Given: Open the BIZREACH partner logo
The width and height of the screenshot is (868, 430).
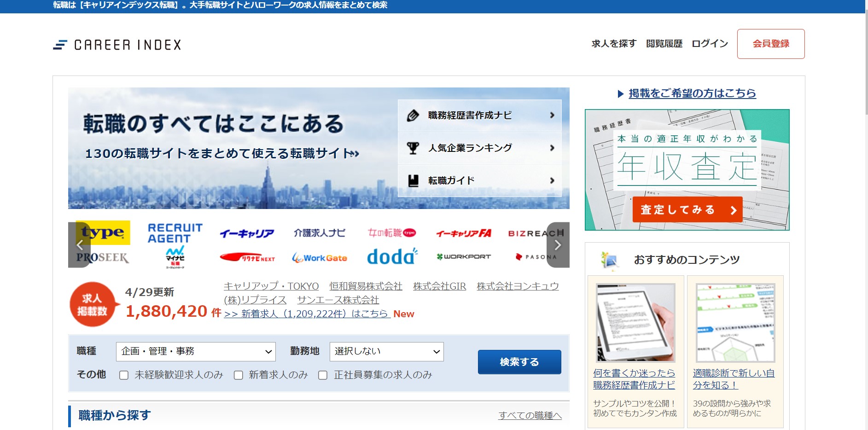Looking at the screenshot, I should coord(534,232).
